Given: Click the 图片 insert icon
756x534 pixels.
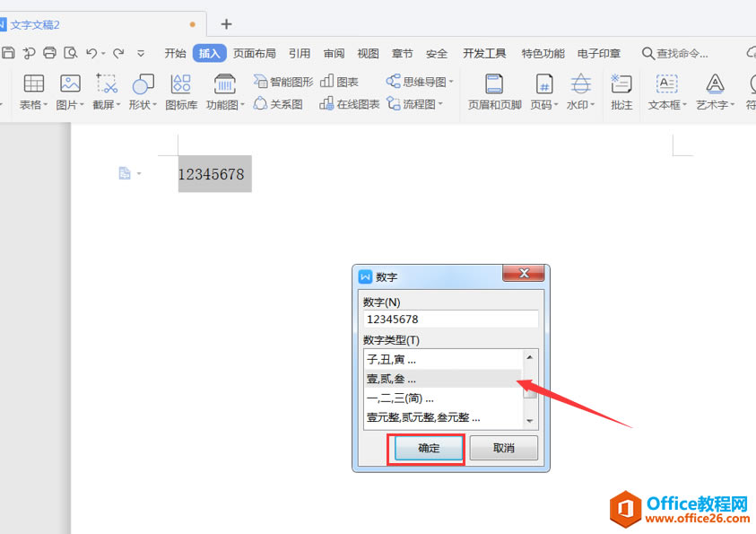Looking at the screenshot, I should 70,84.
